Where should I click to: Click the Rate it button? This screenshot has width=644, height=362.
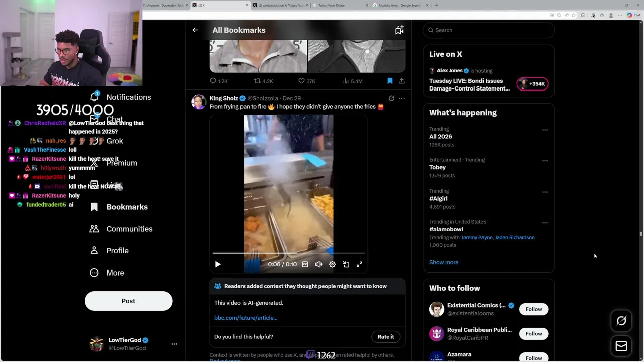[386, 337]
